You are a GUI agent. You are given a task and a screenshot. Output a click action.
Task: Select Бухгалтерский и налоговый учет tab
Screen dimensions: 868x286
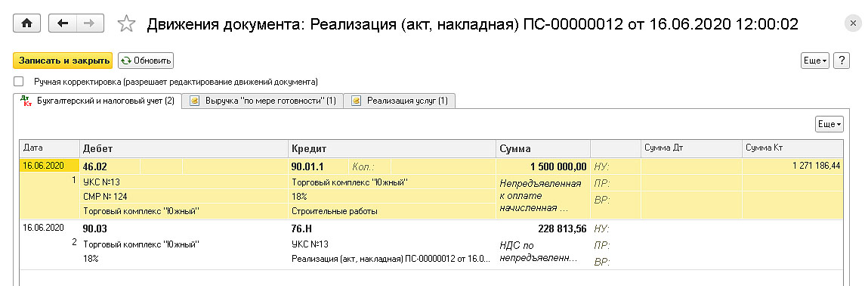click(x=97, y=101)
